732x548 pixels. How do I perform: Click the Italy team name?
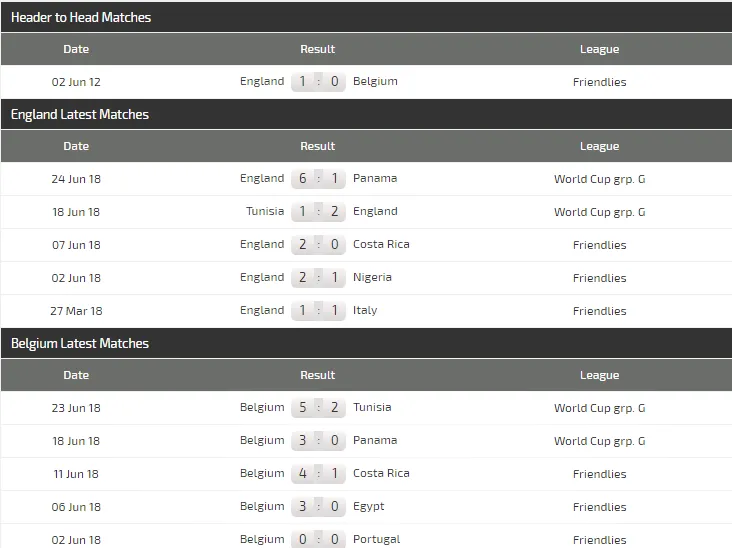click(365, 311)
